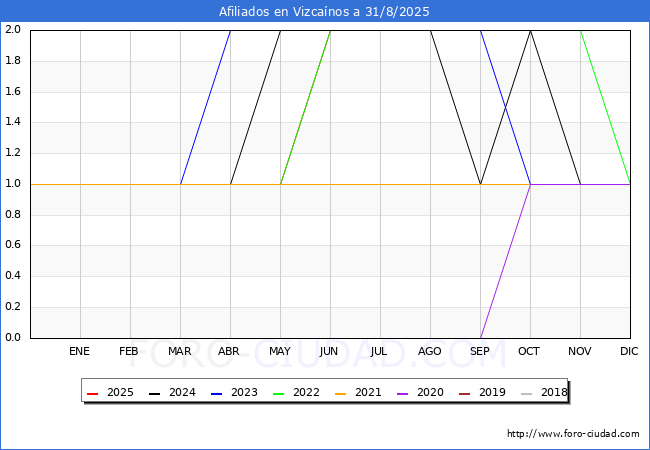Click the chart title Afiliados en Vizcaínos
The height and width of the screenshot is (450, 650).
324,11
